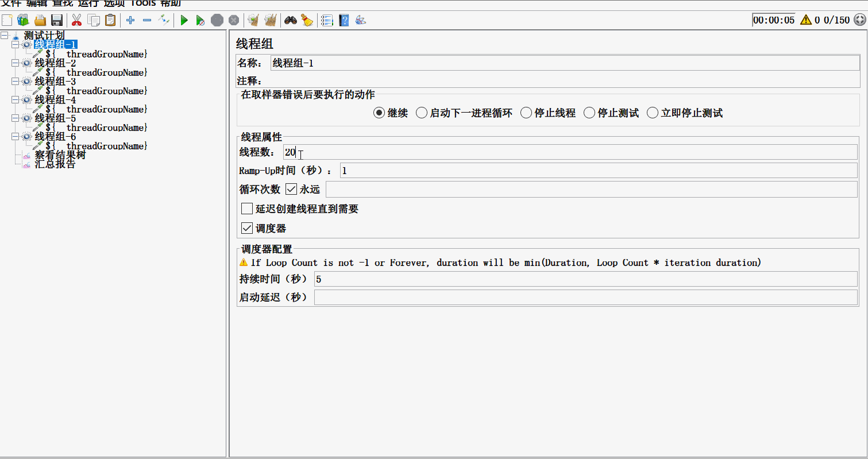This screenshot has height=459, width=868.
Task: Select the 立即停止测试 radio button
Action: pyautogui.click(x=653, y=113)
